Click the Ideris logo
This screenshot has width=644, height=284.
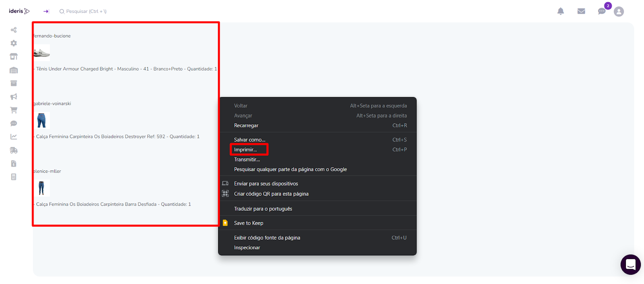[19, 11]
